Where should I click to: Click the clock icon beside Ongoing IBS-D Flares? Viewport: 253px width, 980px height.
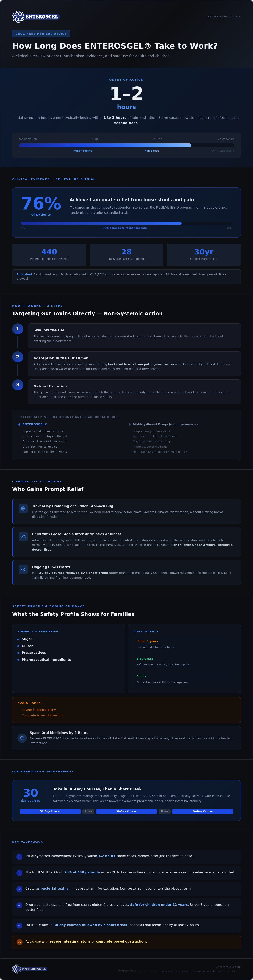point(23,569)
